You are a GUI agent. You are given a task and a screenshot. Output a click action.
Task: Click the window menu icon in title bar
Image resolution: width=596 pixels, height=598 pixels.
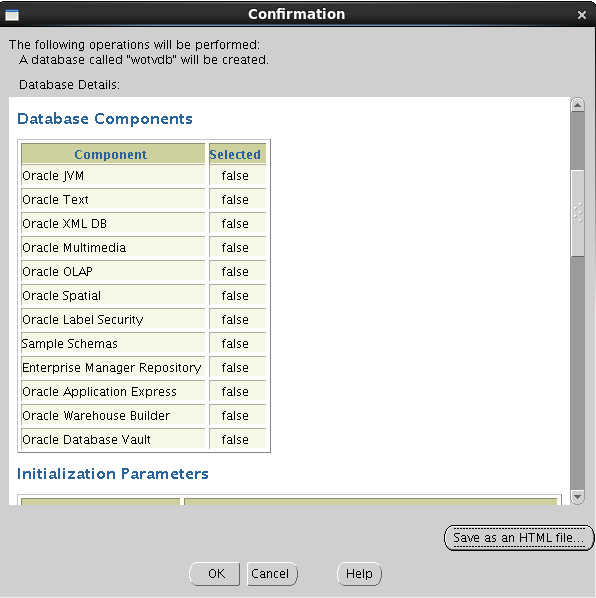(12, 15)
